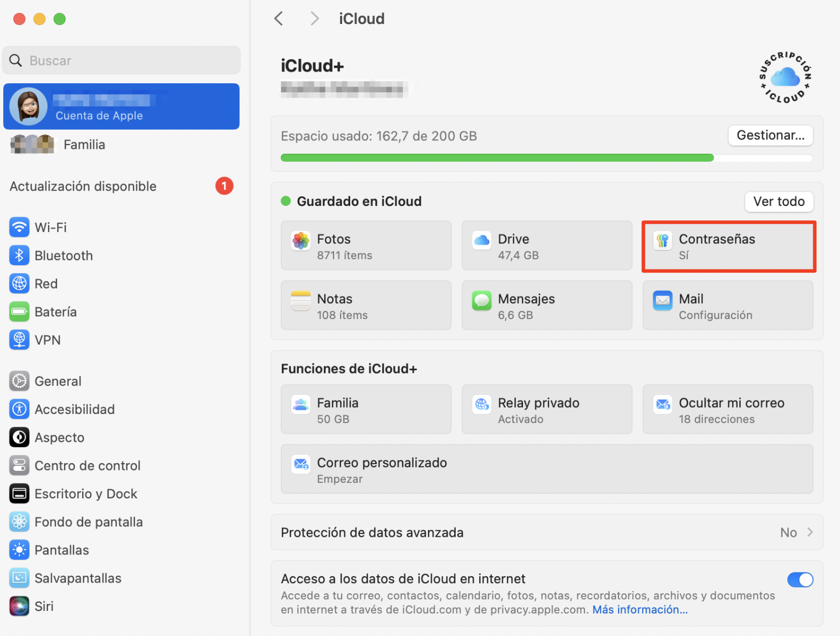Click the "Empezar" text
Viewport: 840px width, 636px height.
click(339, 479)
